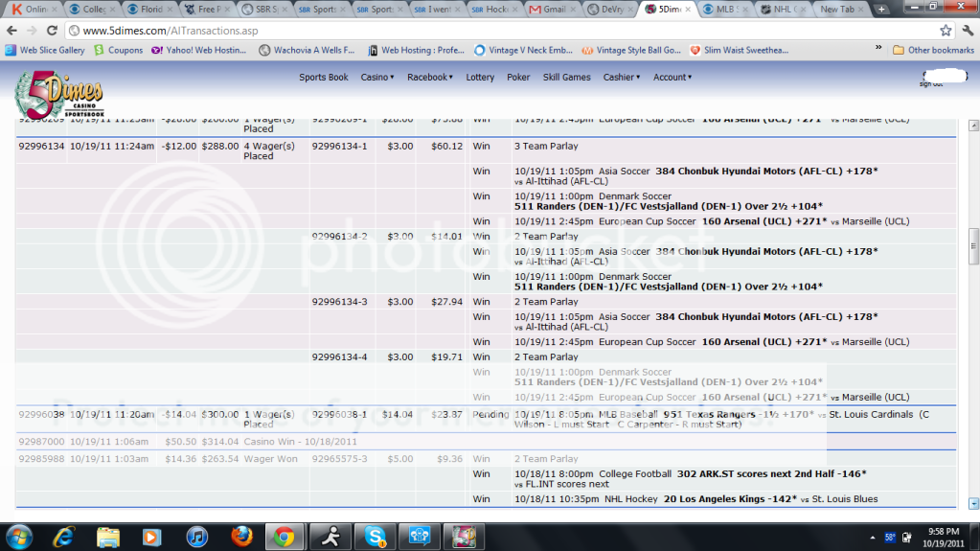Open the Windows Start menu
Viewport: 980px width, 551px height.
click(x=19, y=535)
